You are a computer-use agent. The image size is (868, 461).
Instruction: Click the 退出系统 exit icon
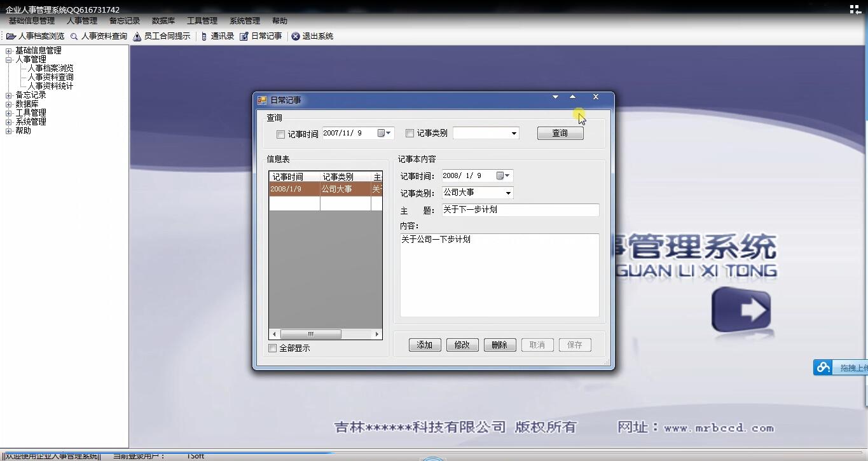pos(296,36)
